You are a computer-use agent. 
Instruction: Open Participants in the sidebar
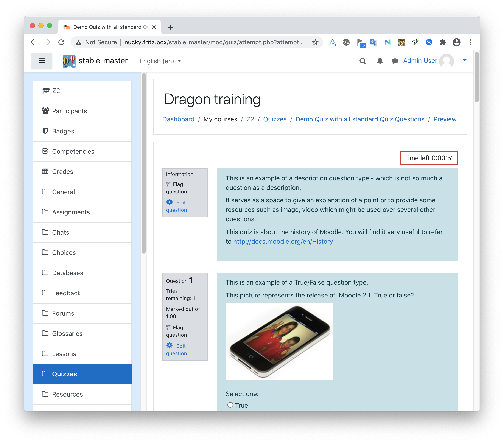[x=82, y=111]
